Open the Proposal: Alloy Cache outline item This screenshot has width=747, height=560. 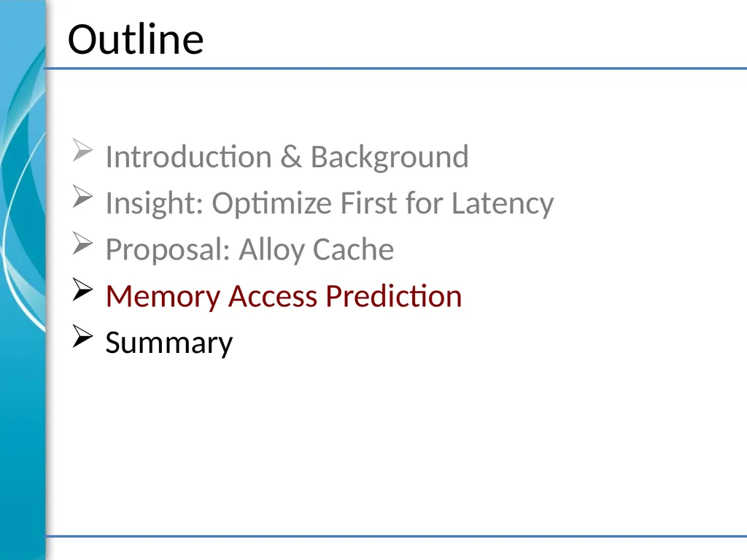249,249
